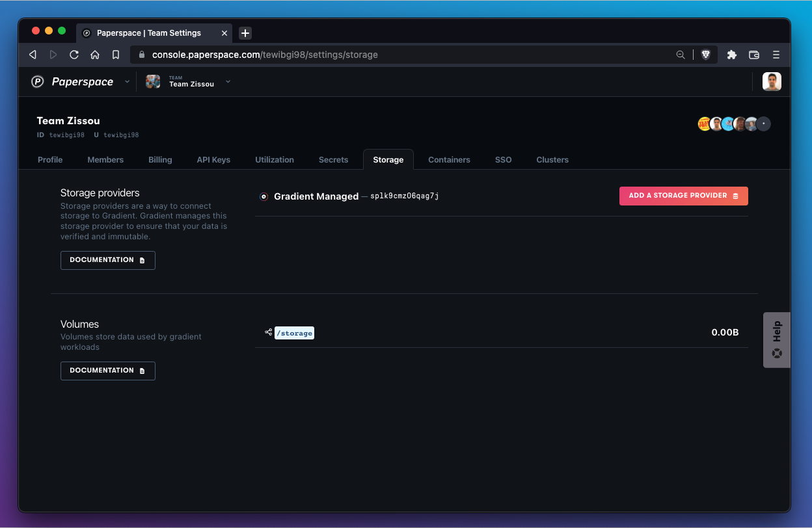Open the Brave Shields lion icon
The width and height of the screenshot is (812, 528).
point(705,55)
